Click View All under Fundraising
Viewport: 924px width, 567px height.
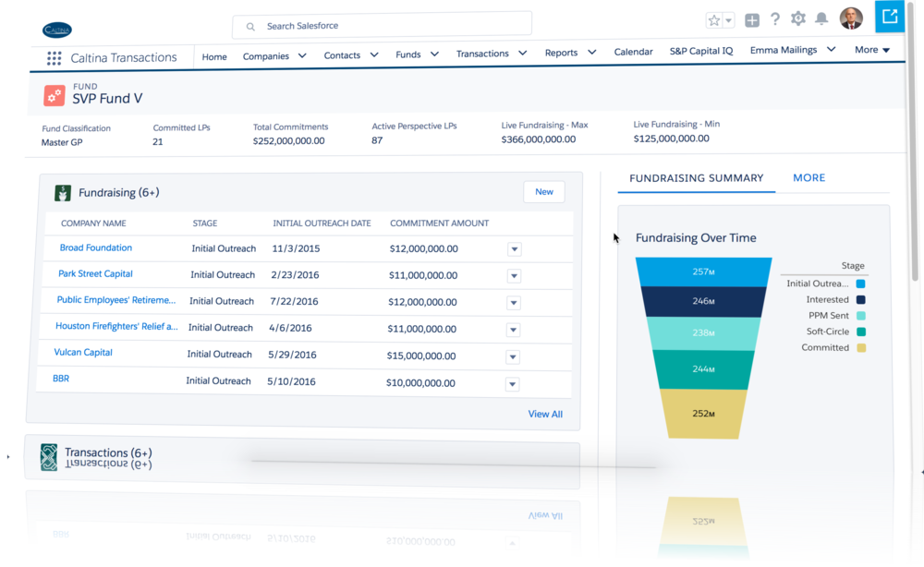point(545,414)
